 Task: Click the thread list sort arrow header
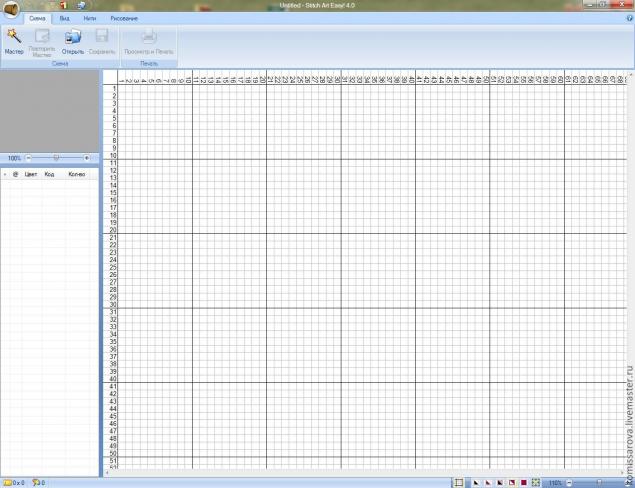(5, 174)
